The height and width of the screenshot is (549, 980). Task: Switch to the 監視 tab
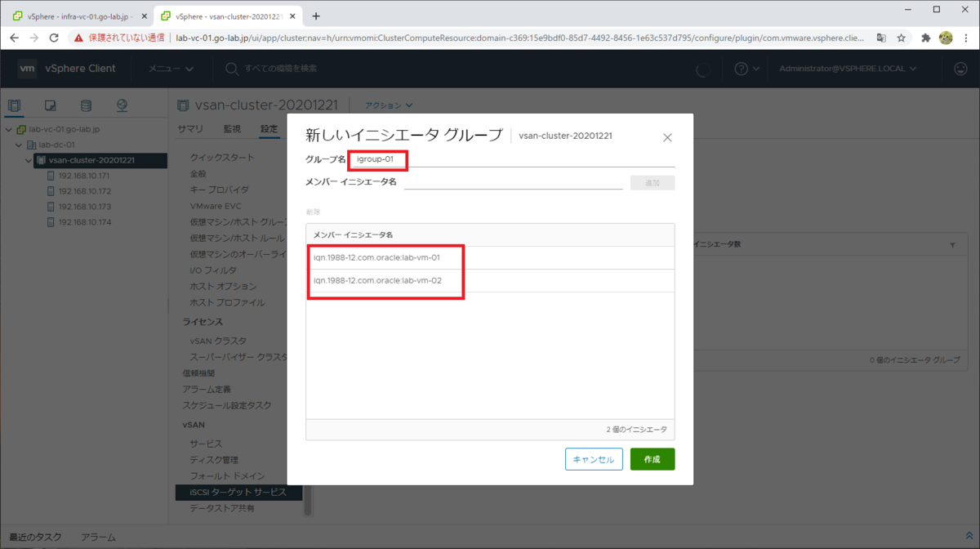pos(232,129)
